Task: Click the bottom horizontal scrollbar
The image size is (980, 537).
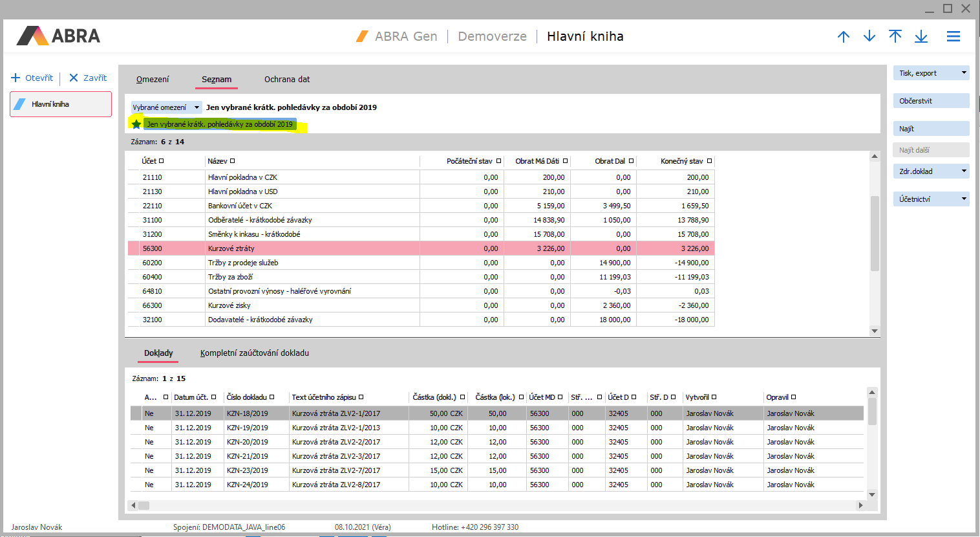Action: (496, 505)
